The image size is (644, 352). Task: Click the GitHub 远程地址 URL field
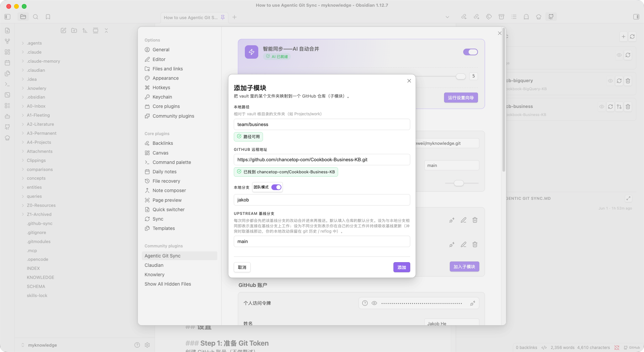(x=322, y=160)
